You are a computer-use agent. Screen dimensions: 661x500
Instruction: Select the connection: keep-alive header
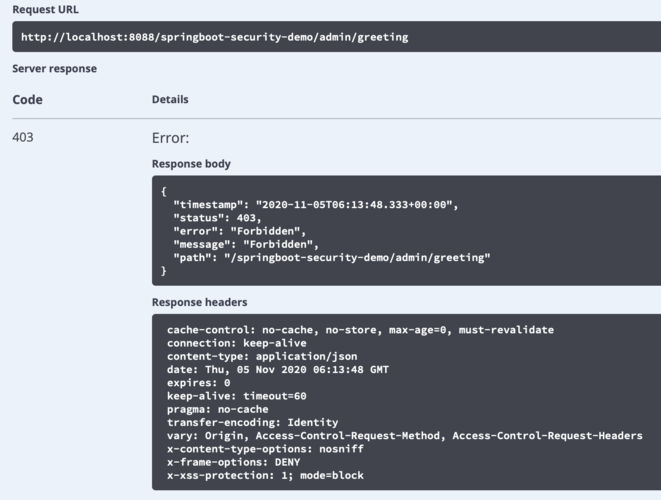coord(236,343)
